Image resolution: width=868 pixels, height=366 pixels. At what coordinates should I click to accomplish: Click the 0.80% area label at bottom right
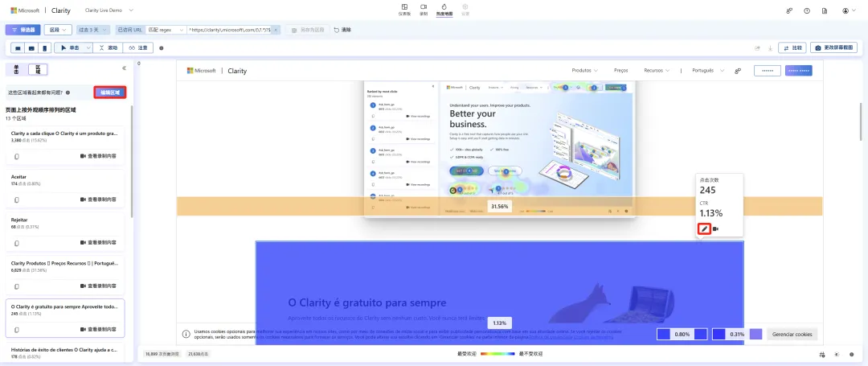682,334
